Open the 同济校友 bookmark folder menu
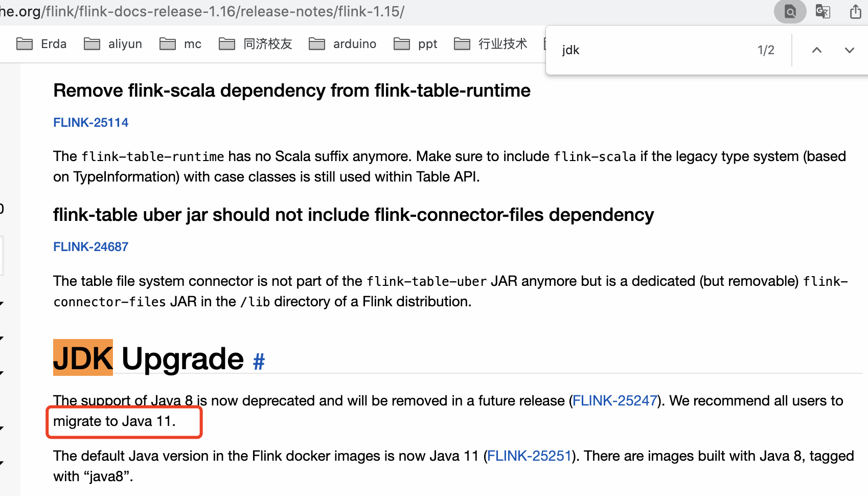The image size is (868, 496). pos(256,44)
